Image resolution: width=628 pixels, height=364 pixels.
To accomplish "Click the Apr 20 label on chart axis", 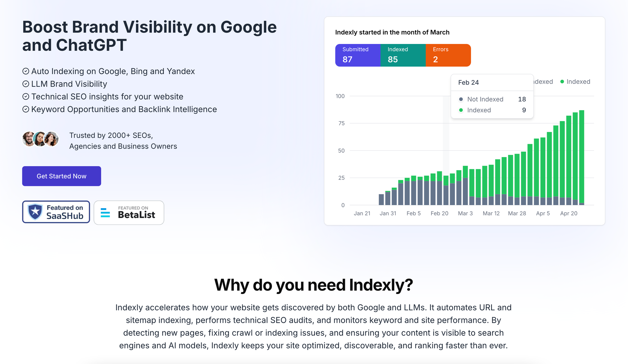I will click(x=569, y=214).
